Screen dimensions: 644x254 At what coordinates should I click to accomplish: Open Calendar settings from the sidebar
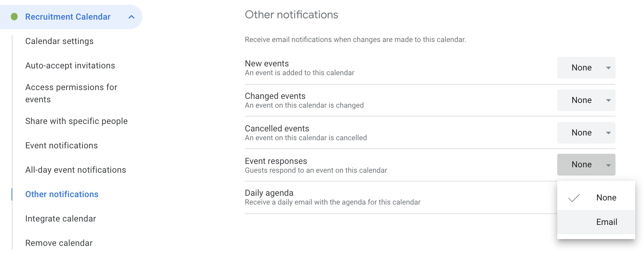coord(59,41)
